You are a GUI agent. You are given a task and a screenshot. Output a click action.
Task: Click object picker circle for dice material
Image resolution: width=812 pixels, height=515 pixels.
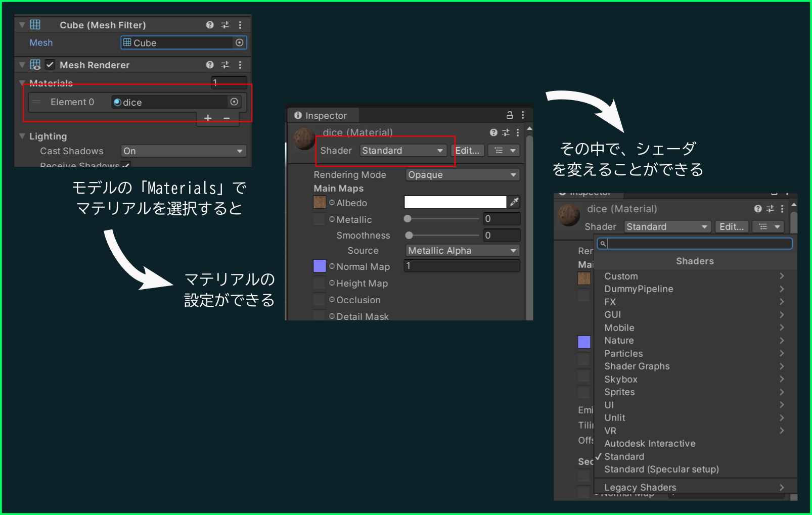[234, 102]
